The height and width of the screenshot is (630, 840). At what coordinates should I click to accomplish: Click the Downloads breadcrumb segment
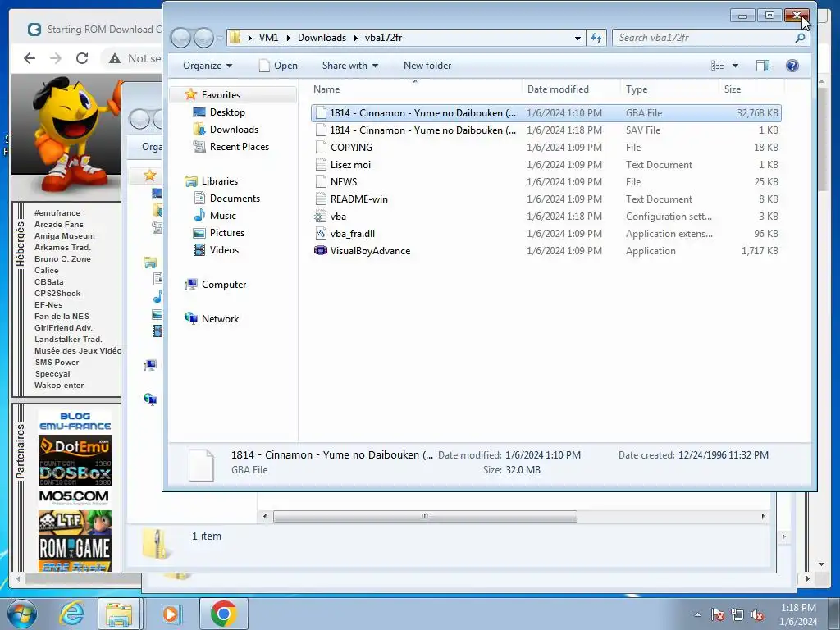point(322,38)
